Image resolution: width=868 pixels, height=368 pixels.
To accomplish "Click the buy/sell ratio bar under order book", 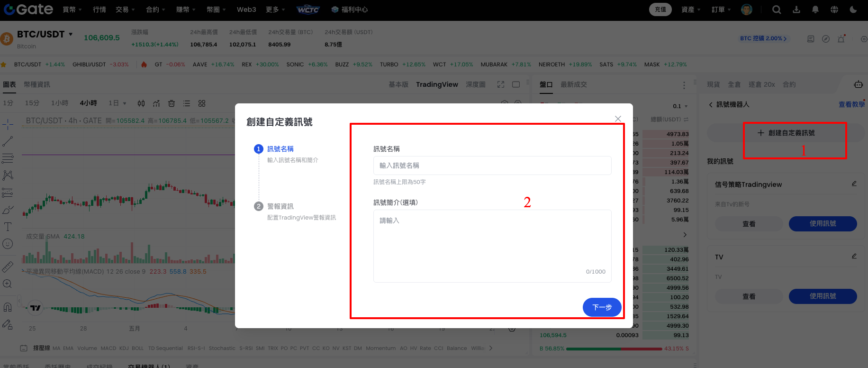I will point(614,349).
